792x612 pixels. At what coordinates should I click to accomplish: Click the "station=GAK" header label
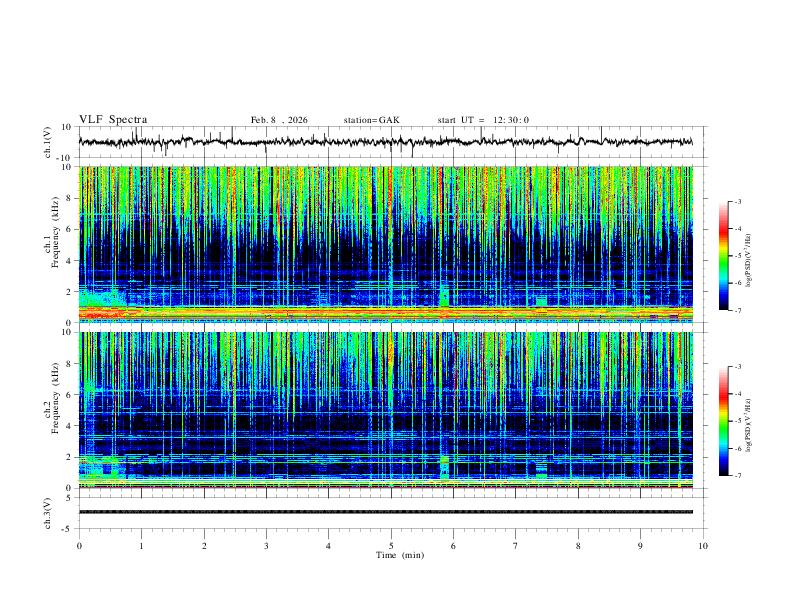(371, 120)
